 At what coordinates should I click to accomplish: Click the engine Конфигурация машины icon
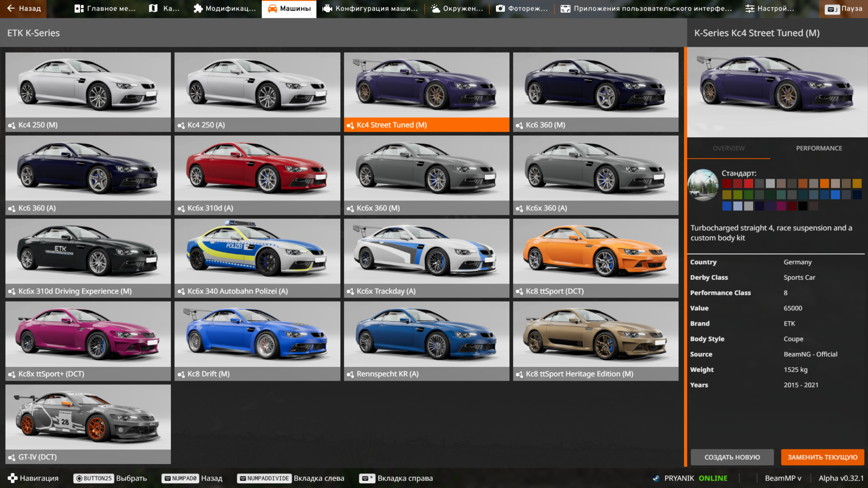tap(327, 8)
